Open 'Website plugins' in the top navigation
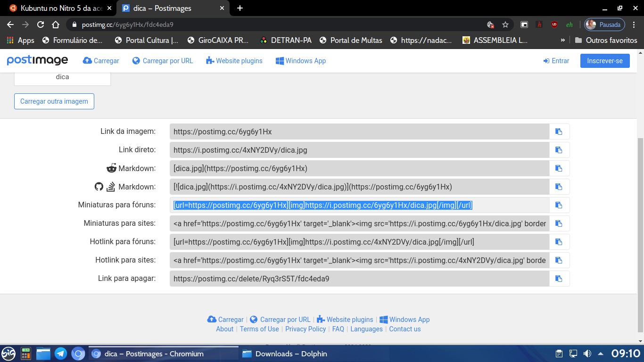Image resolution: width=644 pixels, height=362 pixels. tap(234, 61)
